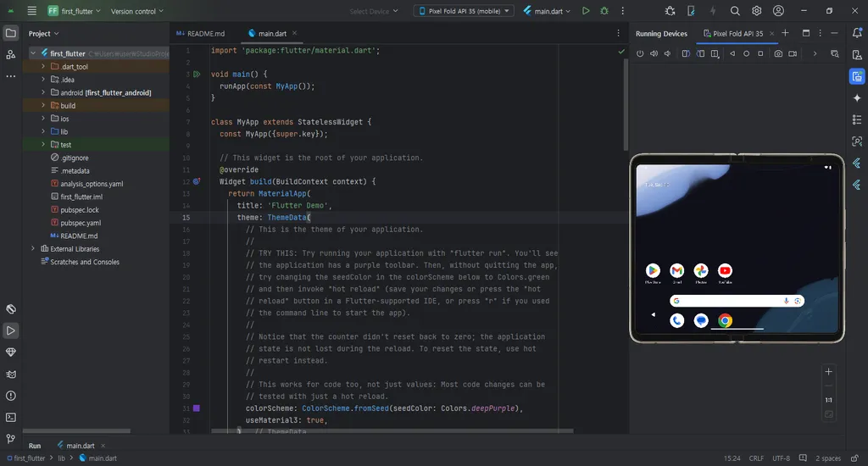Open the YouTube app on emulator
The image size is (868, 466).
point(725,270)
